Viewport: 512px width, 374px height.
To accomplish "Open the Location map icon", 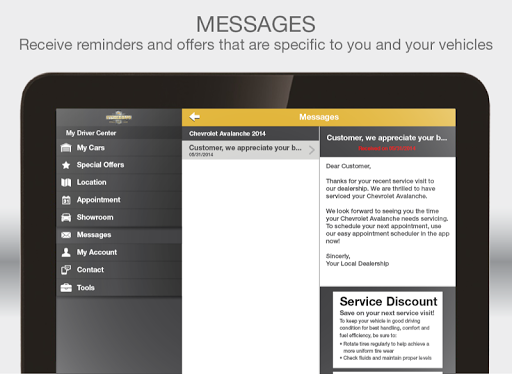I will [66, 182].
